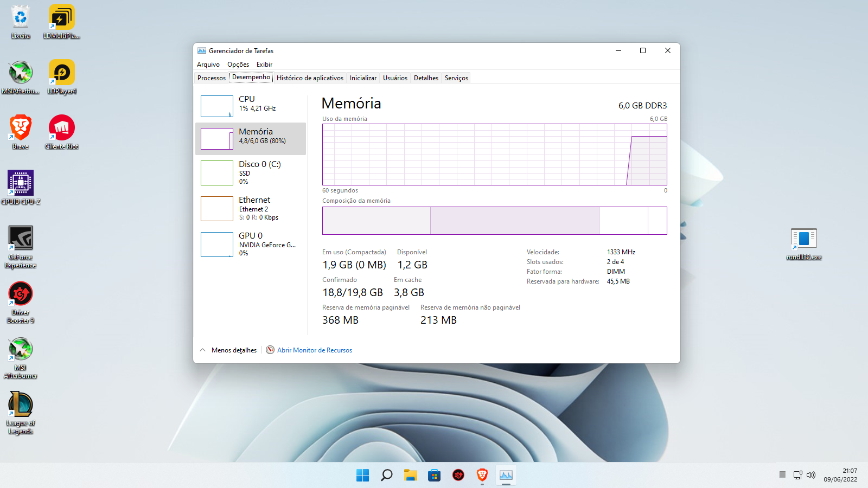Click the 368 MB paged pool value
This screenshot has width=868, height=488.
(340, 320)
